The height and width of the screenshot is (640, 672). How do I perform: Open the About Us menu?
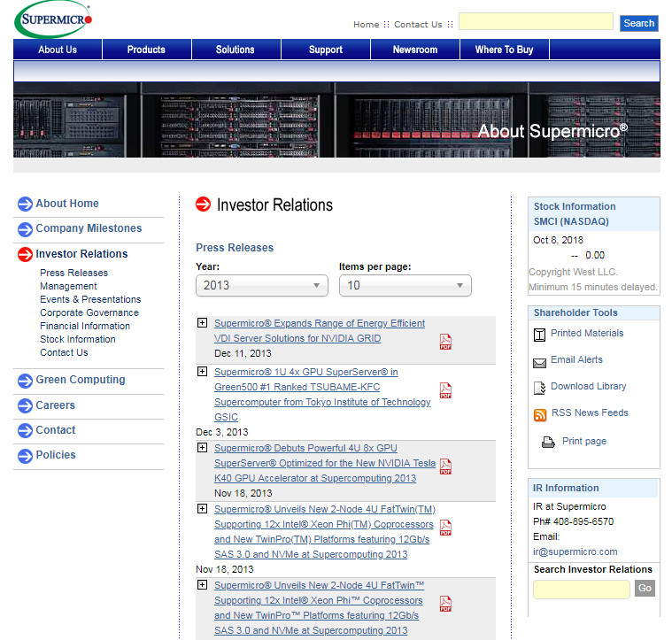(x=58, y=50)
